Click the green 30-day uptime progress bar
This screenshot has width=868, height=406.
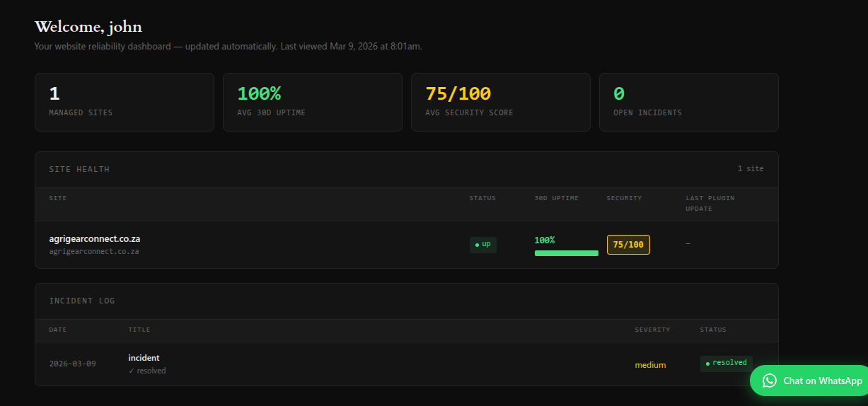click(x=566, y=253)
